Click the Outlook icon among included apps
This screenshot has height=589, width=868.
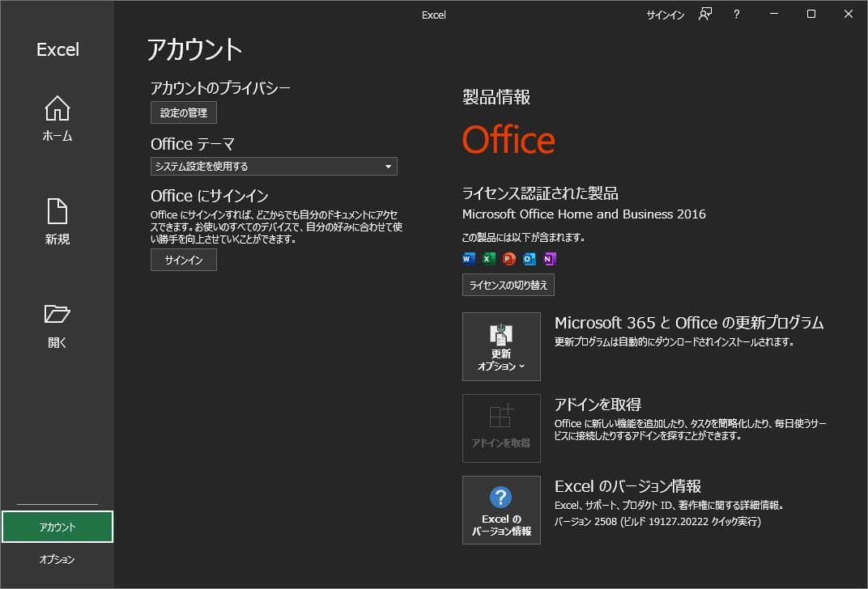pos(529,259)
